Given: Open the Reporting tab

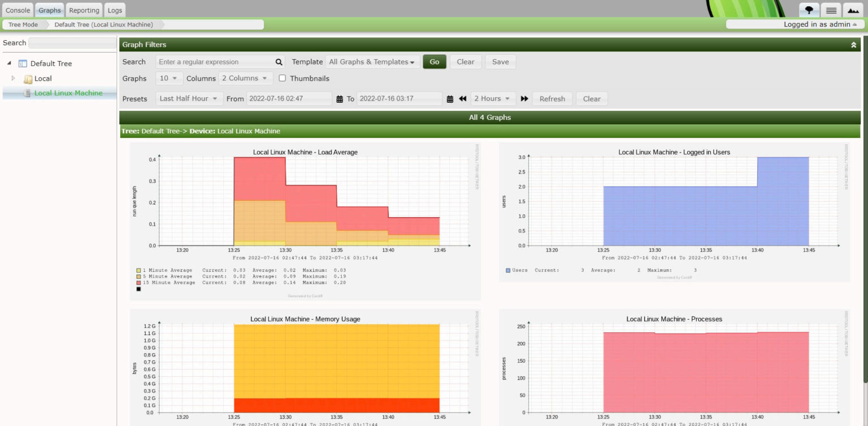Looking at the screenshot, I should tap(84, 10).
